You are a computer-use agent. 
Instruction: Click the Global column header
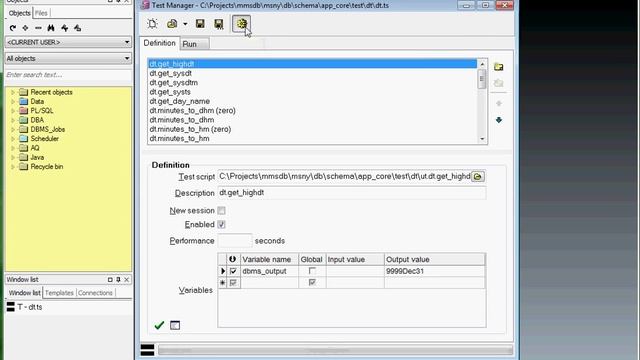pos(312,259)
